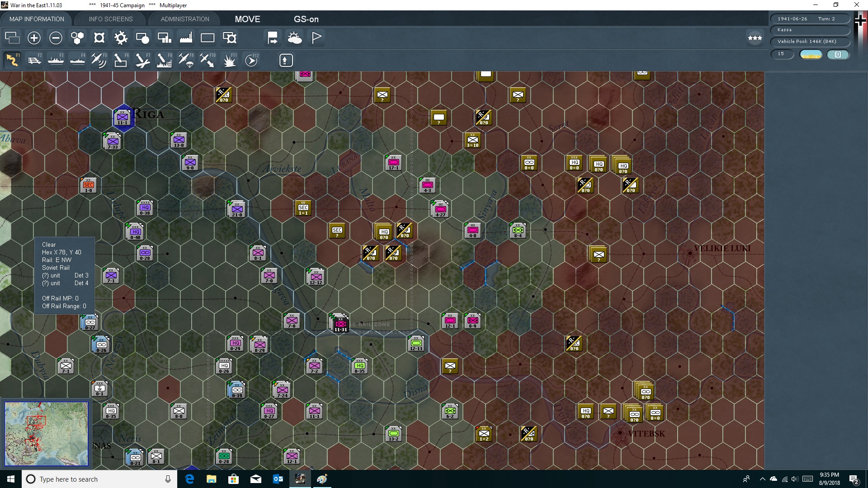This screenshot has width=868, height=488.
Task: Select the F1 move mode icon
Action: tap(12, 60)
